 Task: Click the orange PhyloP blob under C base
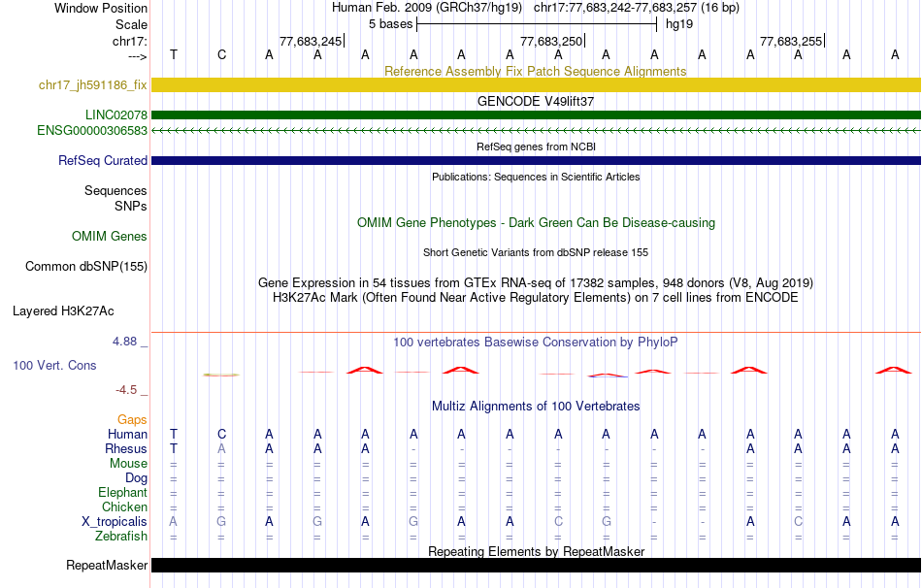221,375
